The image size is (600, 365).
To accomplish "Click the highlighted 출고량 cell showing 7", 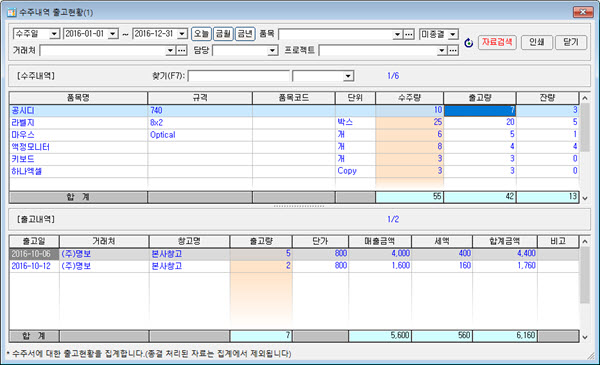I will (480, 110).
